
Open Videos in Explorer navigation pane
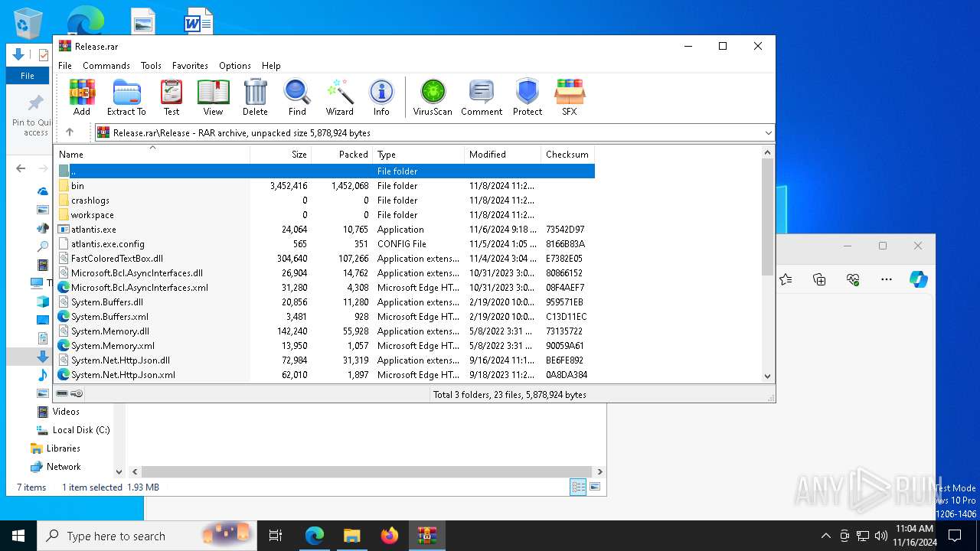pyautogui.click(x=58, y=412)
